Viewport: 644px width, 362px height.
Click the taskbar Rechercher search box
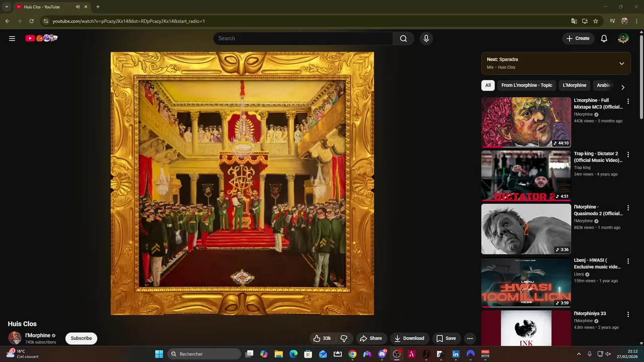[x=203, y=354]
